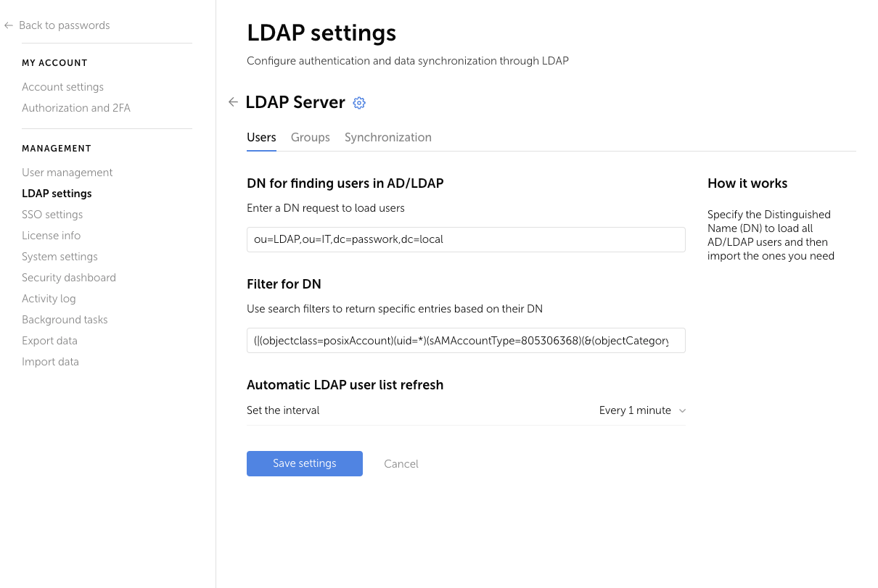The width and height of the screenshot is (878, 588).
Task: Click the chevron beside Every 1 minute
Action: click(681, 410)
